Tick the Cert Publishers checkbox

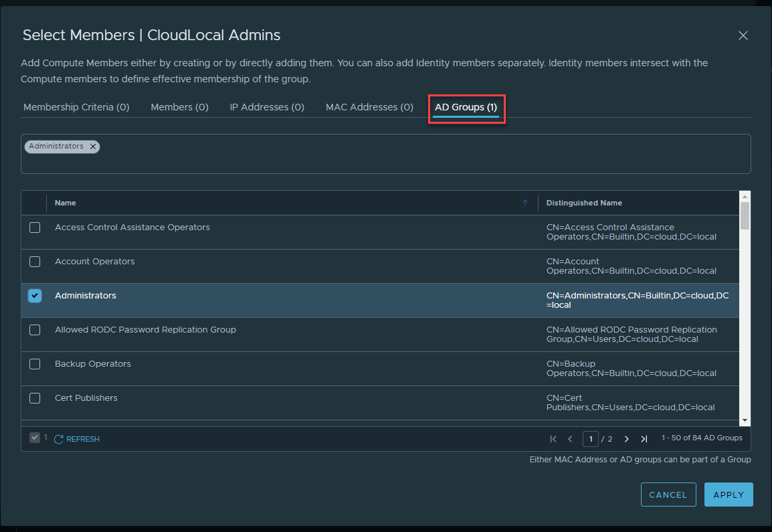point(35,398)
